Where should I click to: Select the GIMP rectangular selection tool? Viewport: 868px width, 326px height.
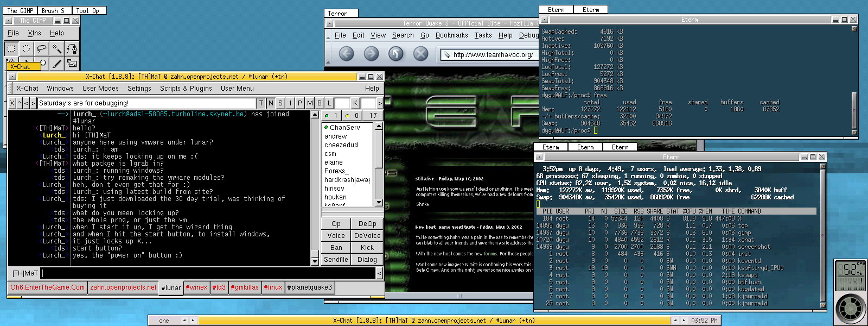click(x=11, y=49)
